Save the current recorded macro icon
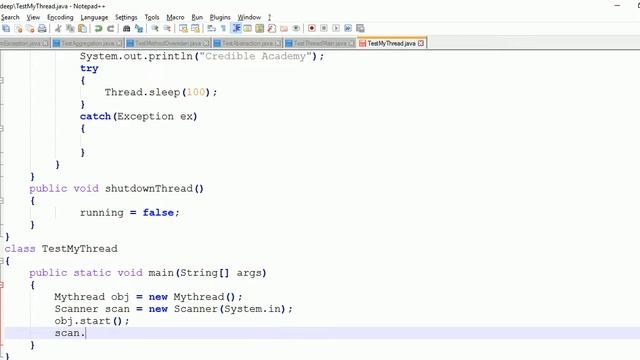This screenshot has width=640, height=360. [x=360, y=28]
